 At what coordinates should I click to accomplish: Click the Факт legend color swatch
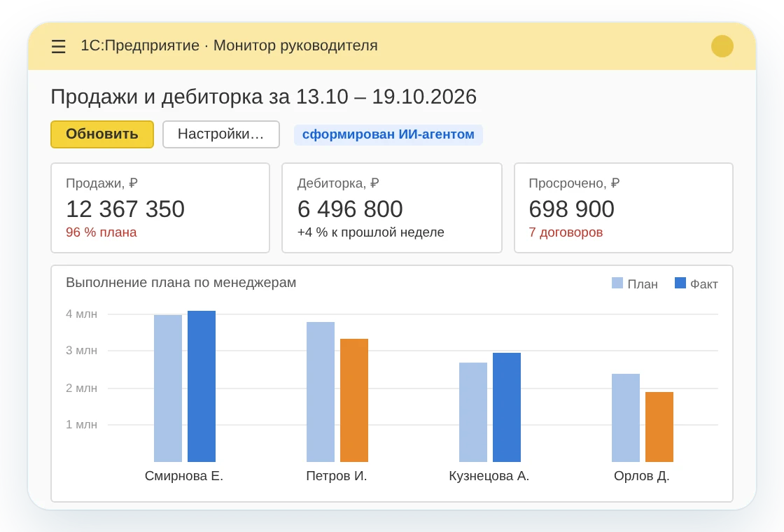click(680, 283)
